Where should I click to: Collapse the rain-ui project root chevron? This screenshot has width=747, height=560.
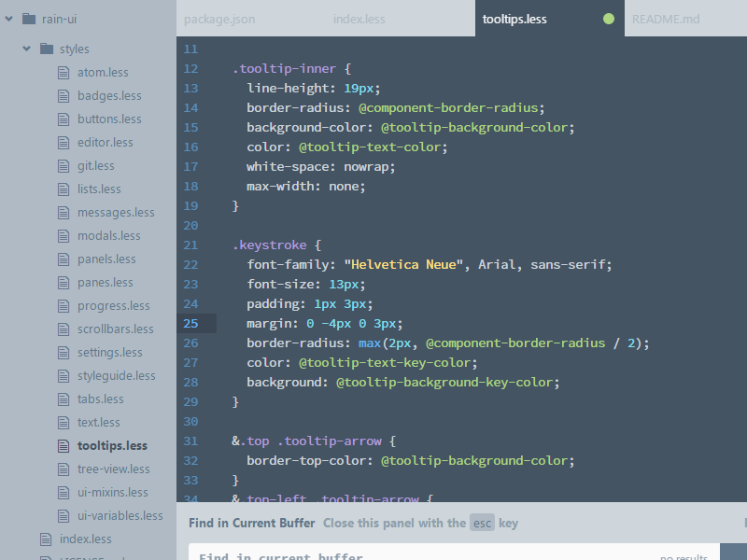point(8,18)
